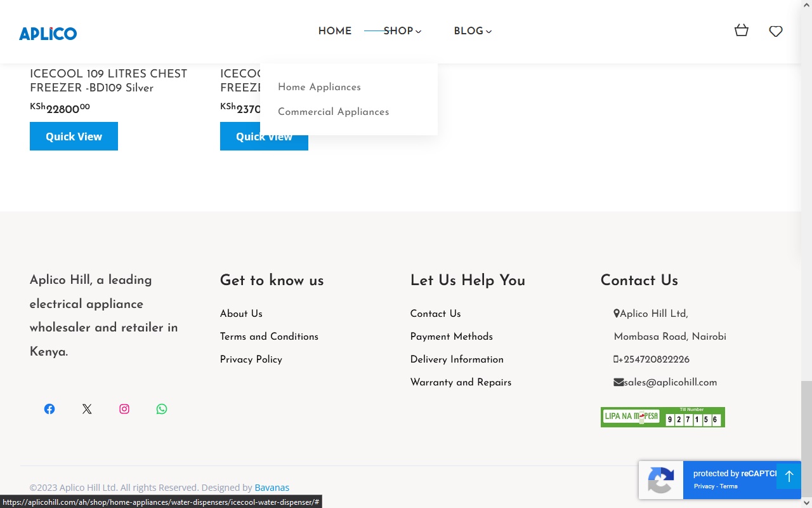Select Commercial Appliances from the submenu

pyautogui.click(x=333, y=112)
